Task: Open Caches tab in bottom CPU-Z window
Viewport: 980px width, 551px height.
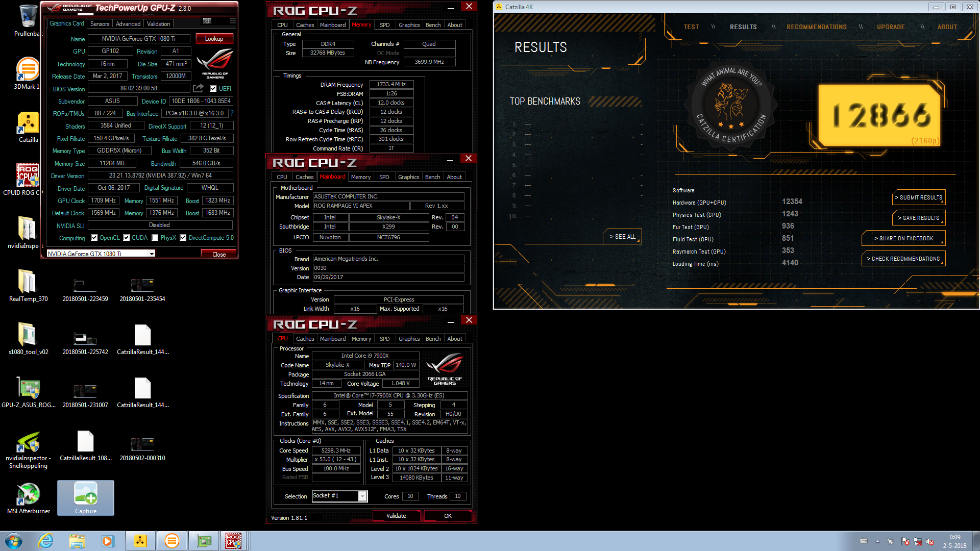Action: click(x=305, y=339)
